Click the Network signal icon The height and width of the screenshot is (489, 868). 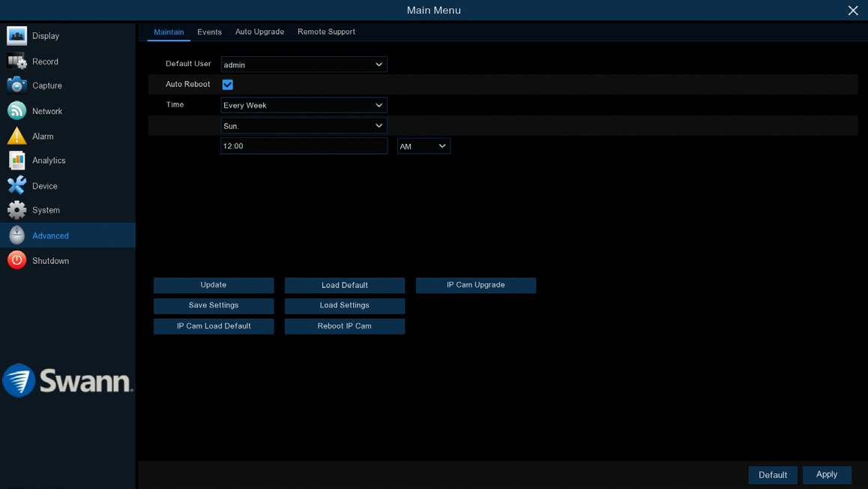coord(16,111)
